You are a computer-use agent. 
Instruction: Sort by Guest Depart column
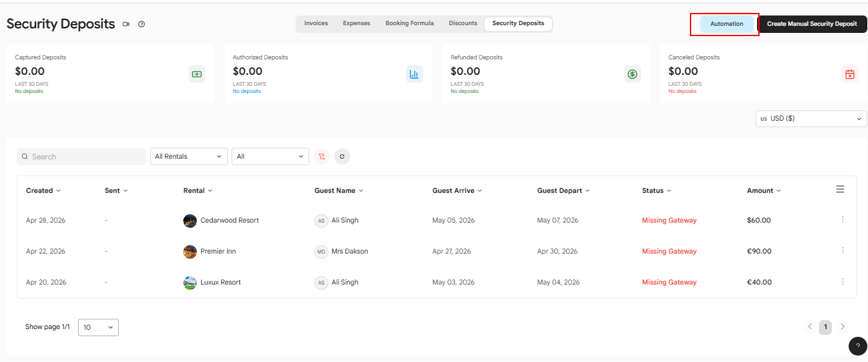coord(563,190)
